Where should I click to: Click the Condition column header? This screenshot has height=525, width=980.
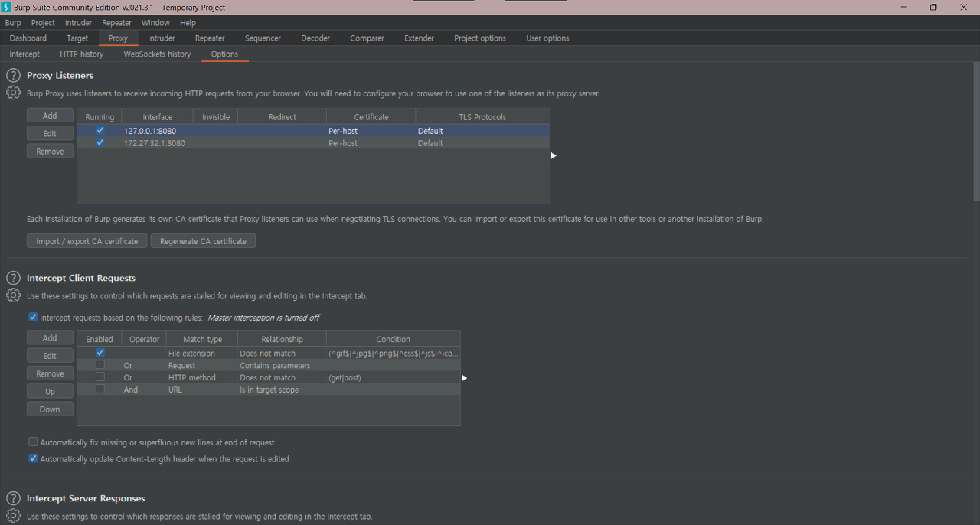click(x=394, y=339)
